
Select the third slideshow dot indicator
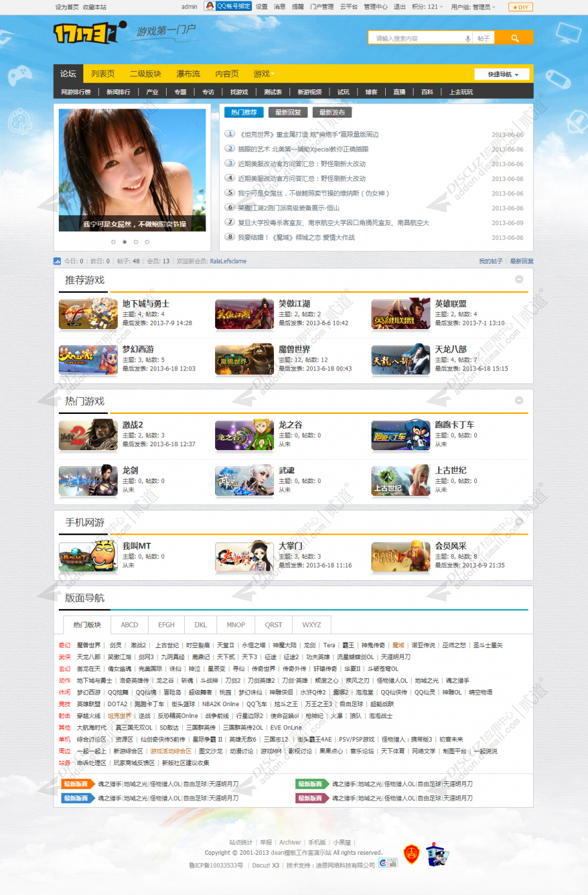[136, 242]
